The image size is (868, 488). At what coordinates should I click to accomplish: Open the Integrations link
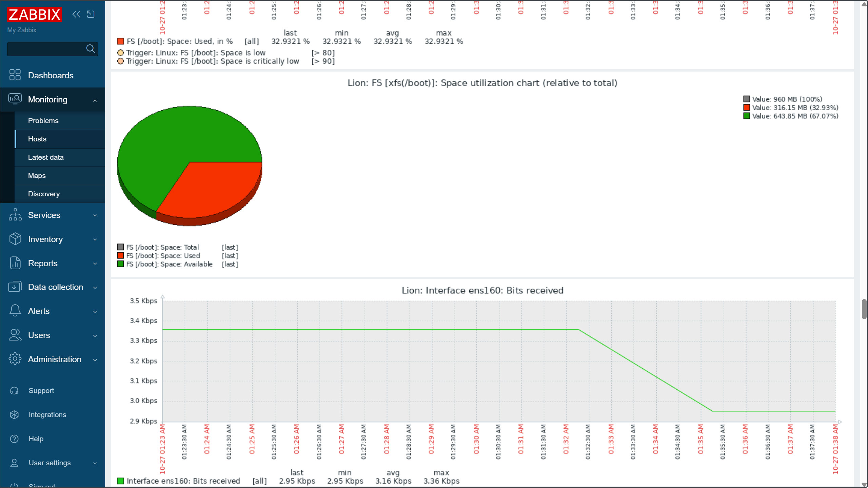[47, 415]
